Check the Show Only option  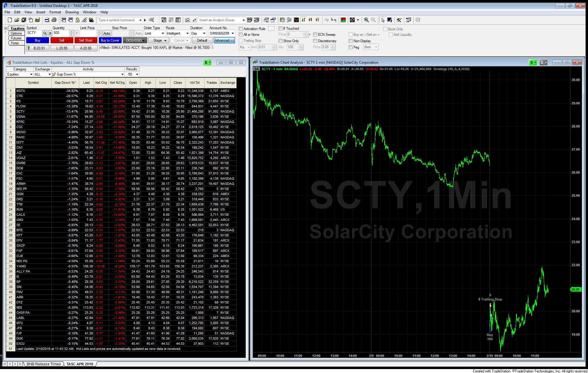(281, 41)
